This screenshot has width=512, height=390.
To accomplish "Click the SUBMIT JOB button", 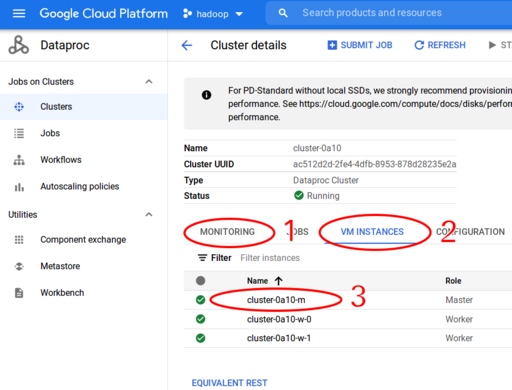I will click(x=360, y=45).
